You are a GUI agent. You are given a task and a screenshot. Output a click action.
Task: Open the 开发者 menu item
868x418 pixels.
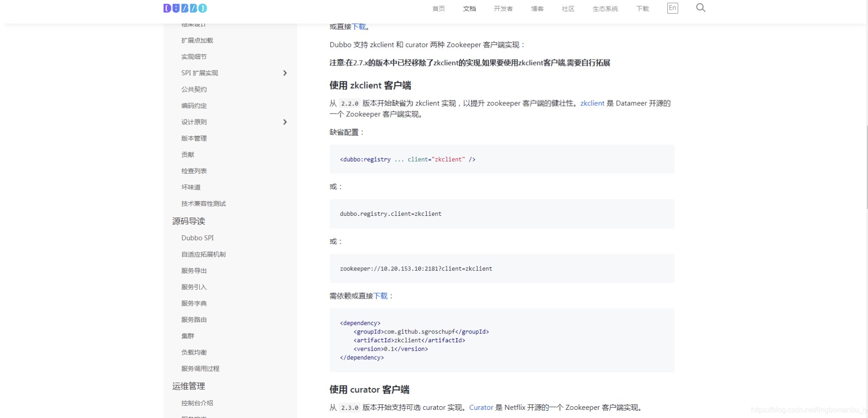coord(502,9)
